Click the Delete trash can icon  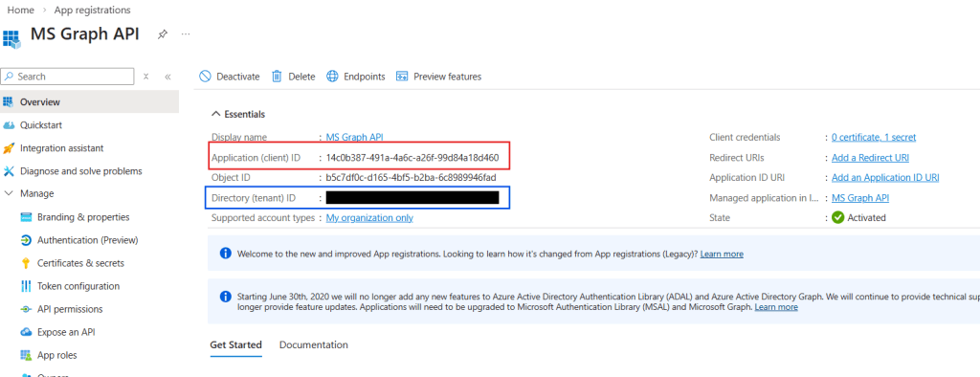click(277, 77)
